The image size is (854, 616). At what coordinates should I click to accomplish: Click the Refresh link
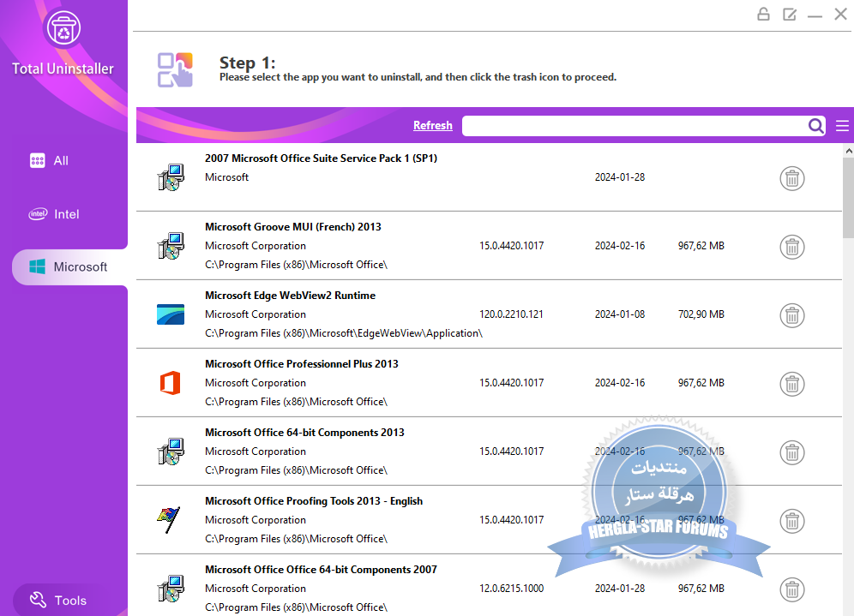[432, 126]
